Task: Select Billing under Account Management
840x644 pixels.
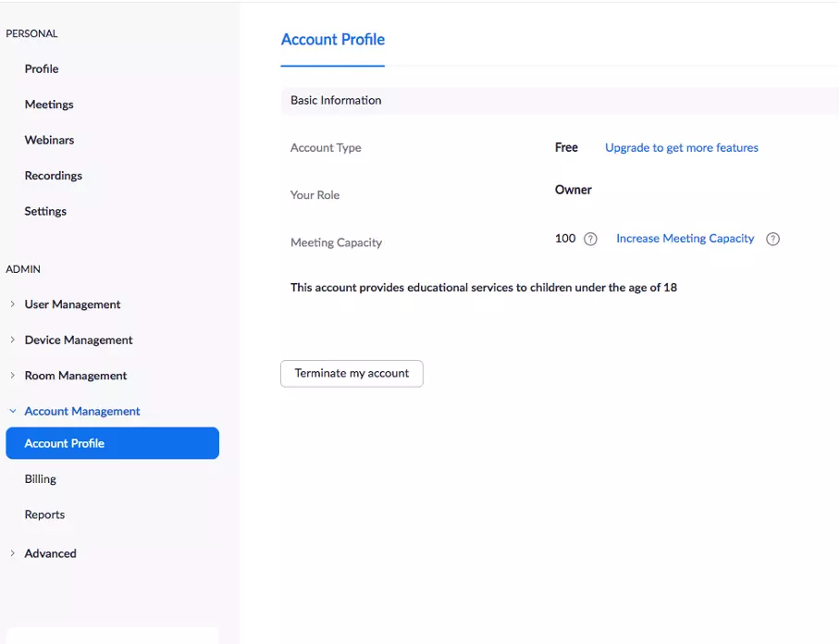Action: pyautogui.click(x=40, y=478)
